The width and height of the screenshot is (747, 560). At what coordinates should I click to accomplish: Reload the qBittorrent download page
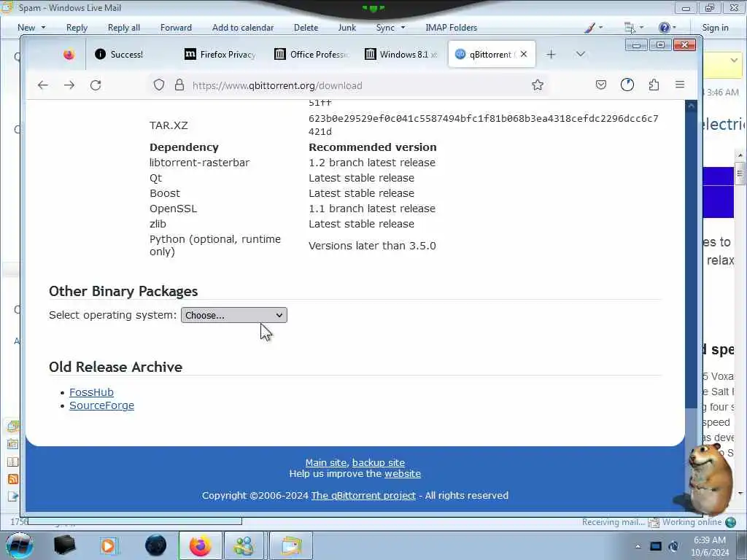pyautogui.click(x=96, y=85)
